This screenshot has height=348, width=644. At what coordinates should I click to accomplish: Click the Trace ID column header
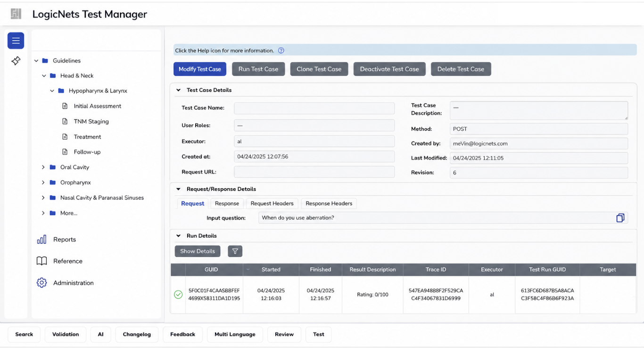(x=436, y=270)
